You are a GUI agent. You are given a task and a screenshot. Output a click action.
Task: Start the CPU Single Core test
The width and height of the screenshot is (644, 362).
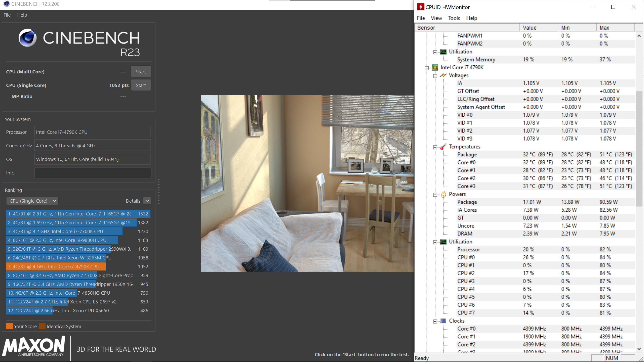click(x=141, y=85)
